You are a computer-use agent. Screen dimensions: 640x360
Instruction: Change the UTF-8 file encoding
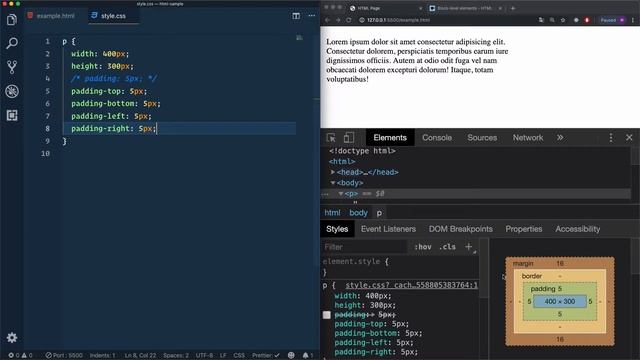pyautogui.click(x=204, y=355)
